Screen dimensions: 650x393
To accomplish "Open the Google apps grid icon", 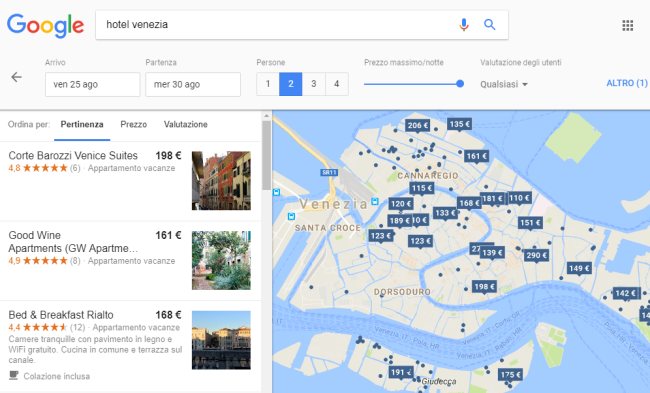I will tap(628, 25).
